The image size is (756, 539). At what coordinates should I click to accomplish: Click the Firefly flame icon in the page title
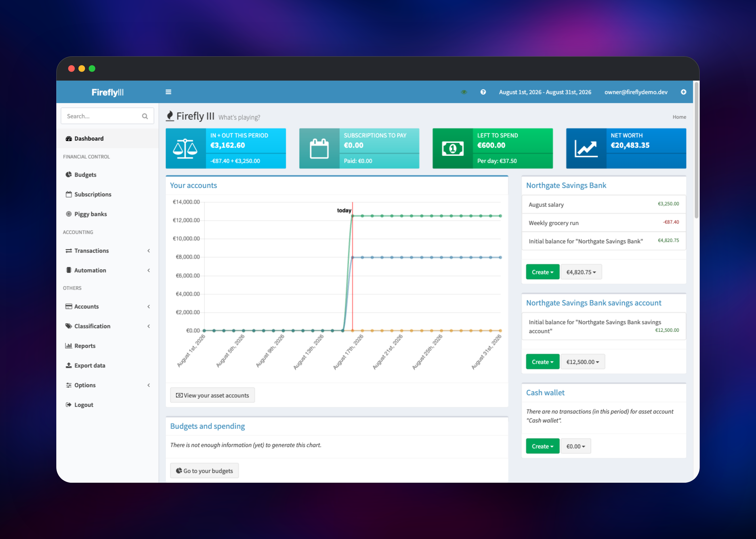tap(170, 116)
